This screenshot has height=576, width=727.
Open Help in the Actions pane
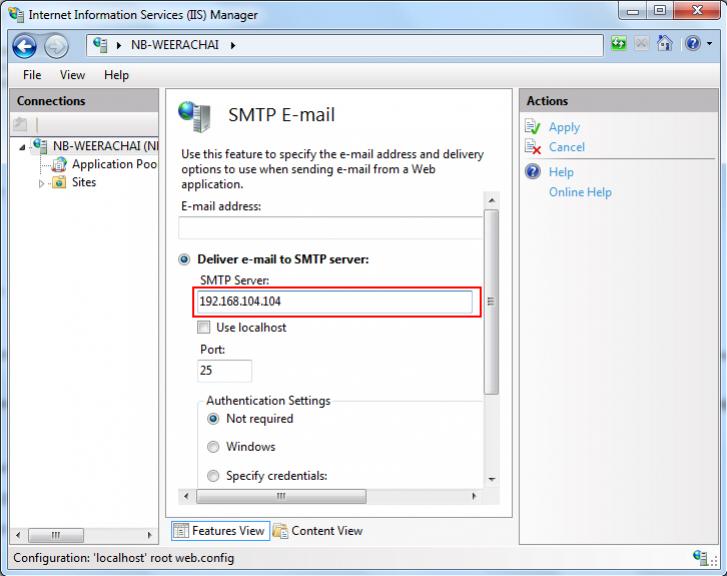pyautogui.click(x=561, y=172)
